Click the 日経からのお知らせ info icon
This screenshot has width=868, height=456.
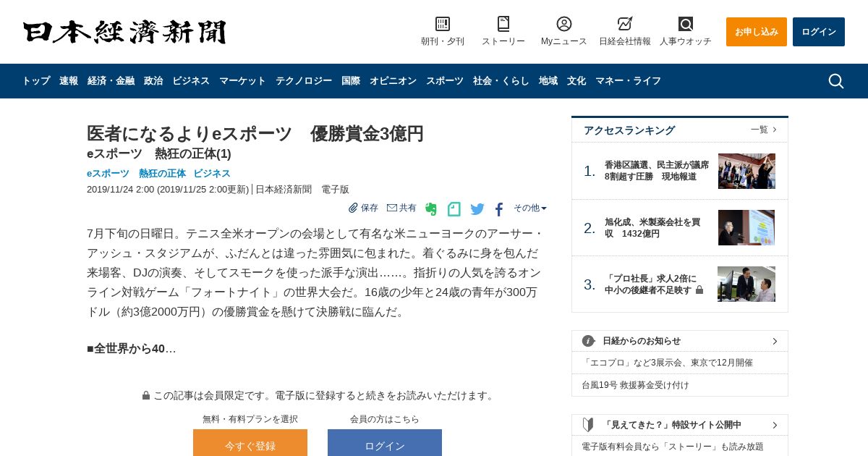click(588, 341)
